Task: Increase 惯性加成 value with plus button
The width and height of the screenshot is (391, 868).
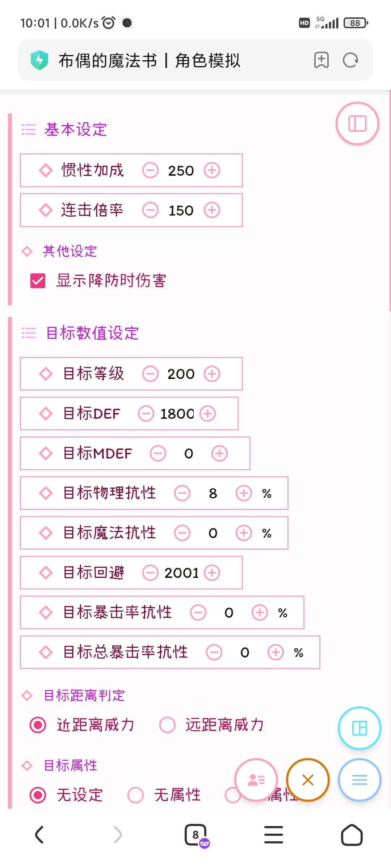Action: (x=212, y=170)
